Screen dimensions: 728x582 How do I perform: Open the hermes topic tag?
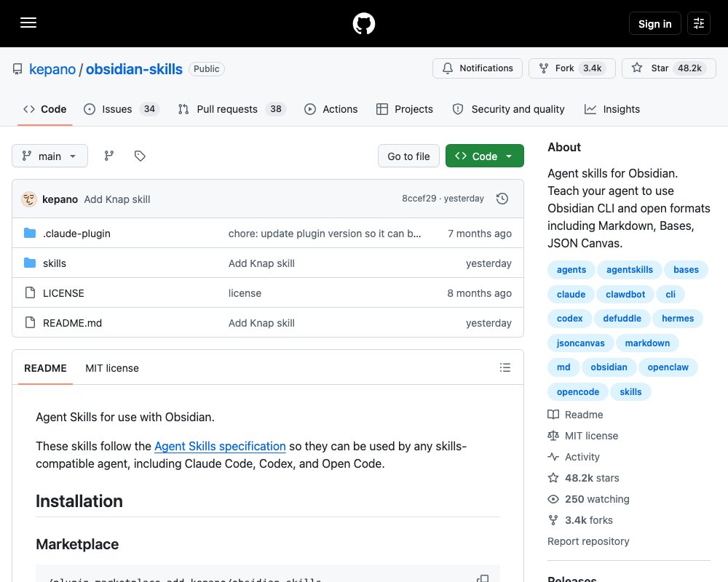(x=677, y=319)
